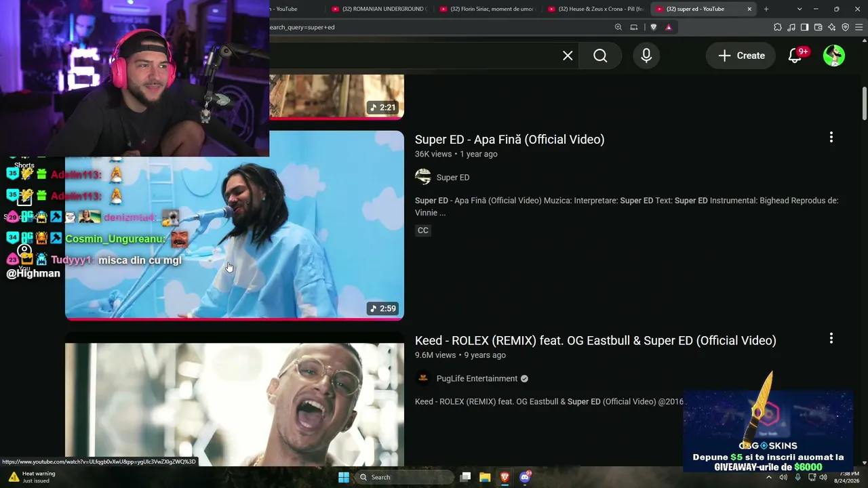This screenshot has width=868, height=488.
Task: Close the super ed - YouTube tab
Action: pyautogui.click(x=749, y=9)
